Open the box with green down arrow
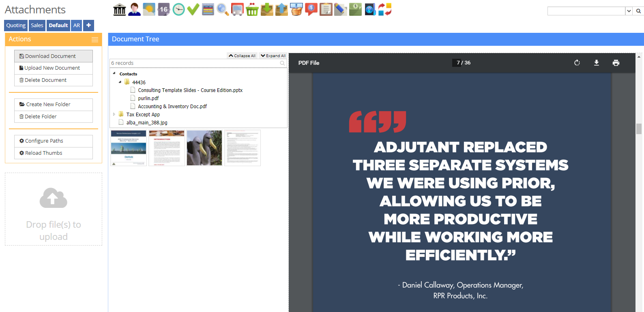644x312 pixels. click(267, 9)
